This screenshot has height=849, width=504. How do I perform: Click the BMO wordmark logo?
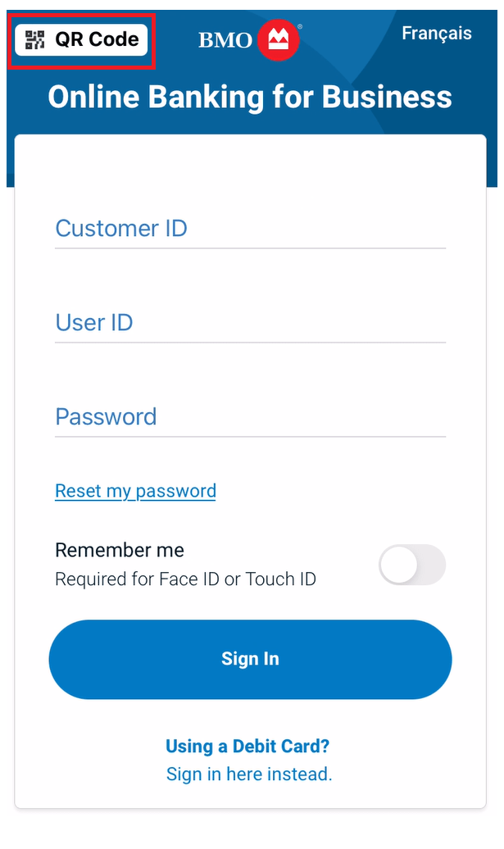[224, 39]
